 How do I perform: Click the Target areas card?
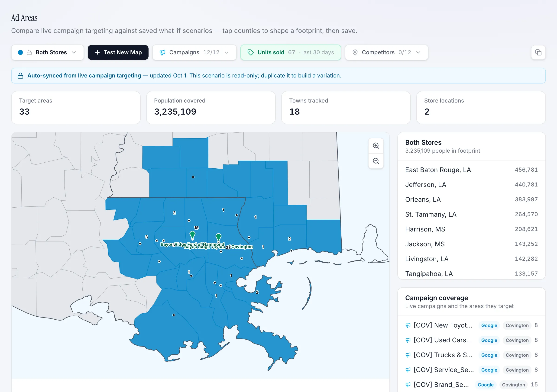point(76,108)
